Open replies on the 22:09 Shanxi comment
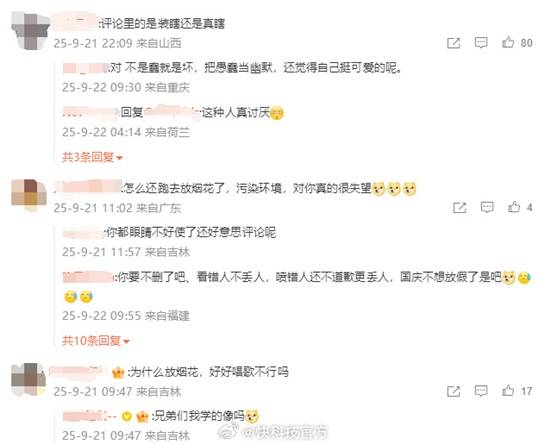This screenshot has width=550, height=444. [481, 43]
